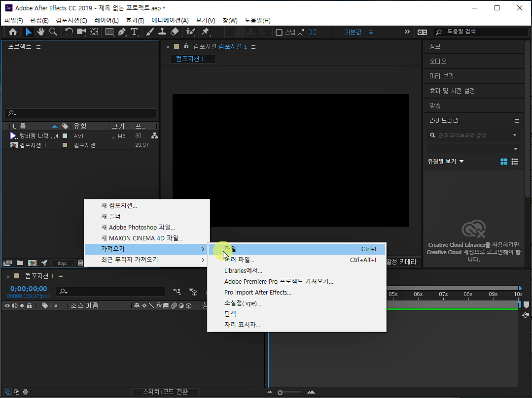Open the 라이브러리 panel menu
The image size is (532, 398).
tap(517, 121)
